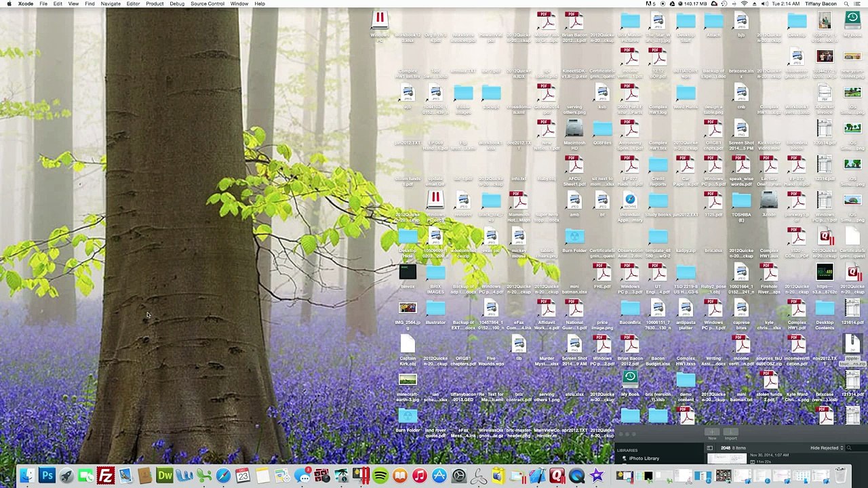Open Trash in the dock

tap(840, 476)
